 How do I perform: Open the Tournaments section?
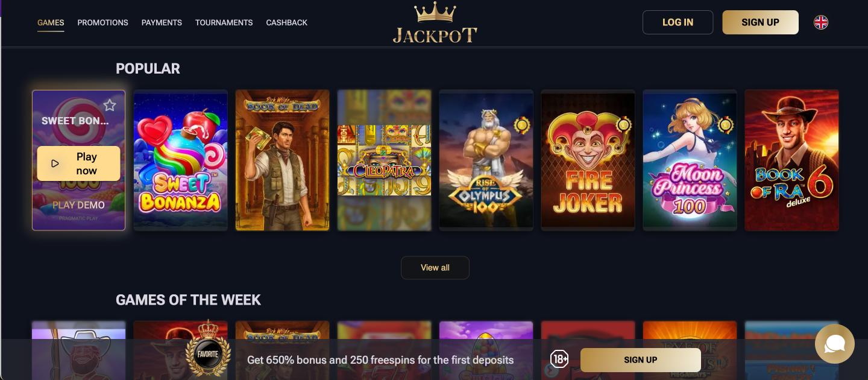tap(224, 22)
